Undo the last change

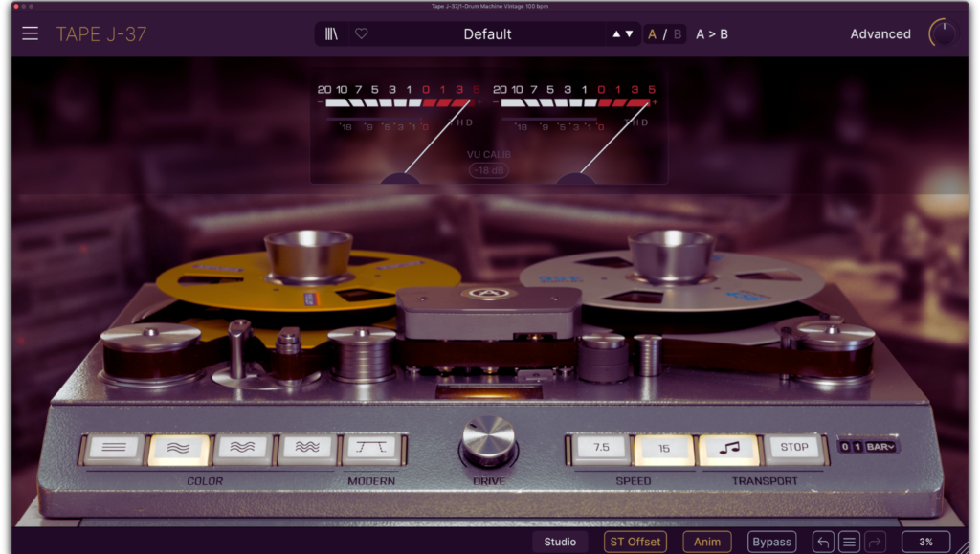pos(823,542)
